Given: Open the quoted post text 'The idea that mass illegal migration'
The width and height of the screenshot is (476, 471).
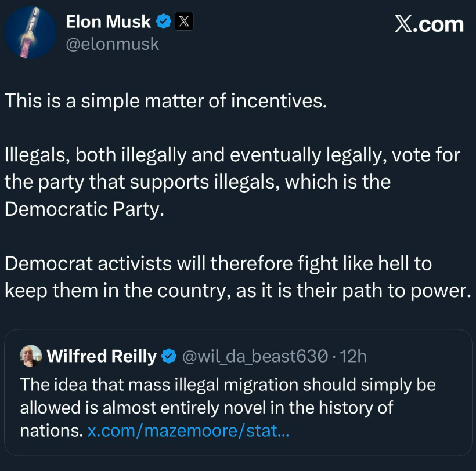Looking at the screenshot, I should coord(228,385).
